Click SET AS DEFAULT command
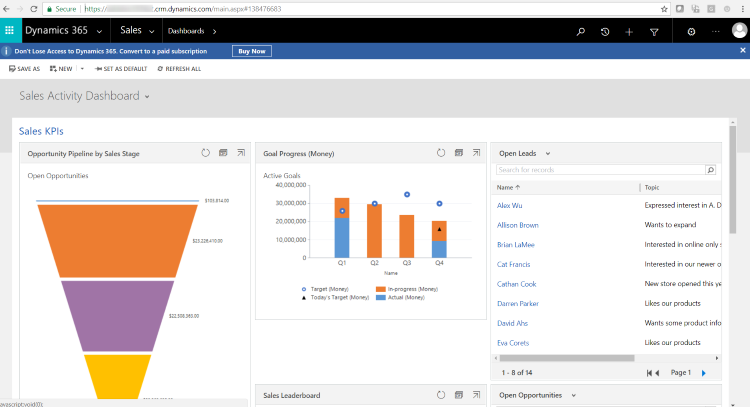This screenshot has width=750, height=407. click(121, 69)
